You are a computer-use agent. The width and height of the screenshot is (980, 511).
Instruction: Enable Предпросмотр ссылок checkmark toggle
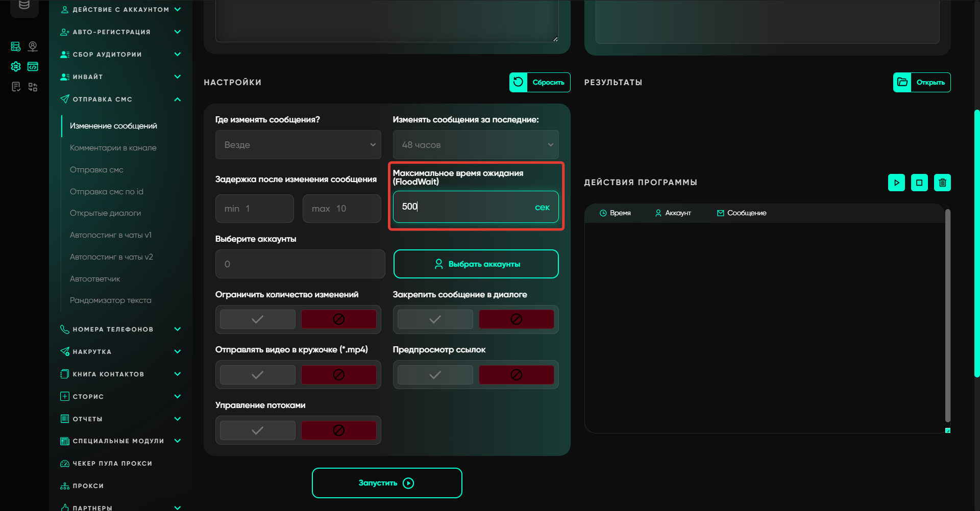(x=435, y=375)
